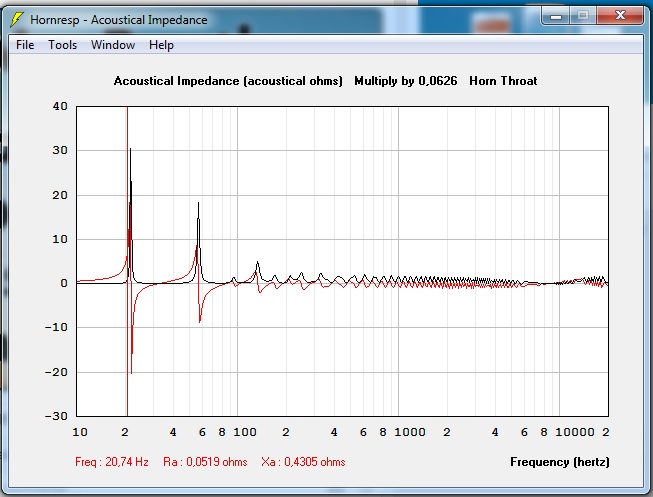The height and width of the screenshot is (497, 653).
Task: Click the 'Xa : 0,4305 ohms' readout
Action: [x=303, y=462]
